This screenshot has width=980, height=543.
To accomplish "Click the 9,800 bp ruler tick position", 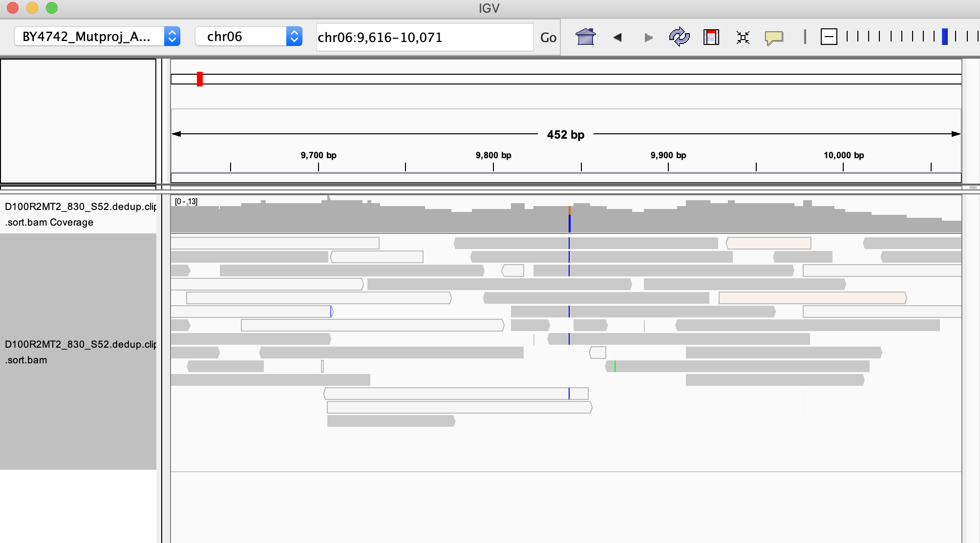I will pos(493,166).
